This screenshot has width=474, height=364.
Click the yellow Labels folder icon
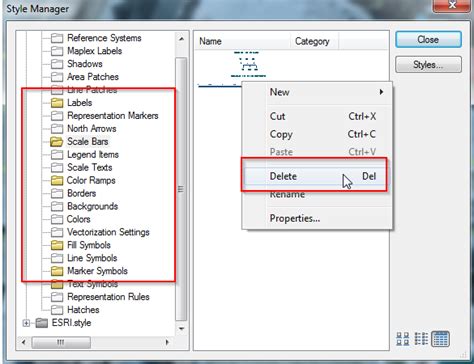(x=57, y=103)
